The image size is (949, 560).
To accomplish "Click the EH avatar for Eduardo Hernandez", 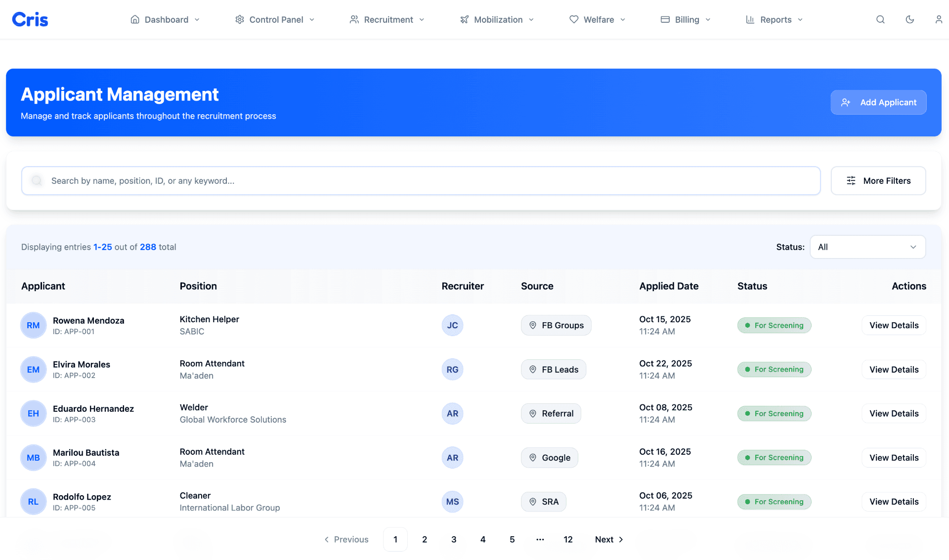I will tap(33, 413).
